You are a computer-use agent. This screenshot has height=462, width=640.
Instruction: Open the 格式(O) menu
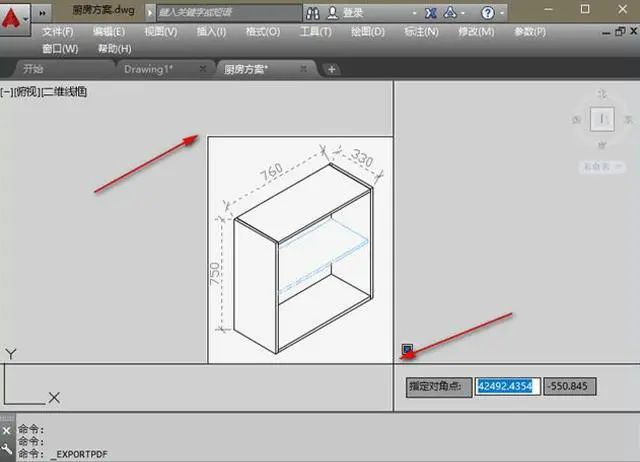click(263, 31)
